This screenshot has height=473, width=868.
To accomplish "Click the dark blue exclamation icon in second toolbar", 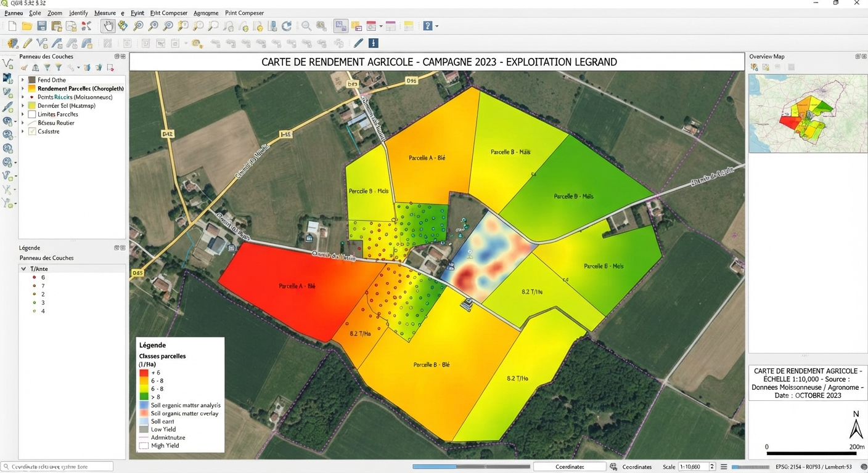I will coord(373,43).
